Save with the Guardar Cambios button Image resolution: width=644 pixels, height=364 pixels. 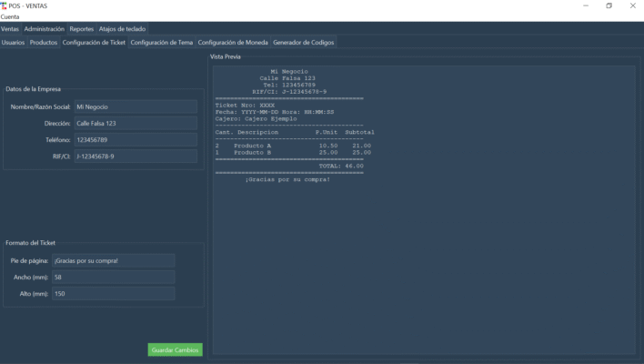(175, 349)
